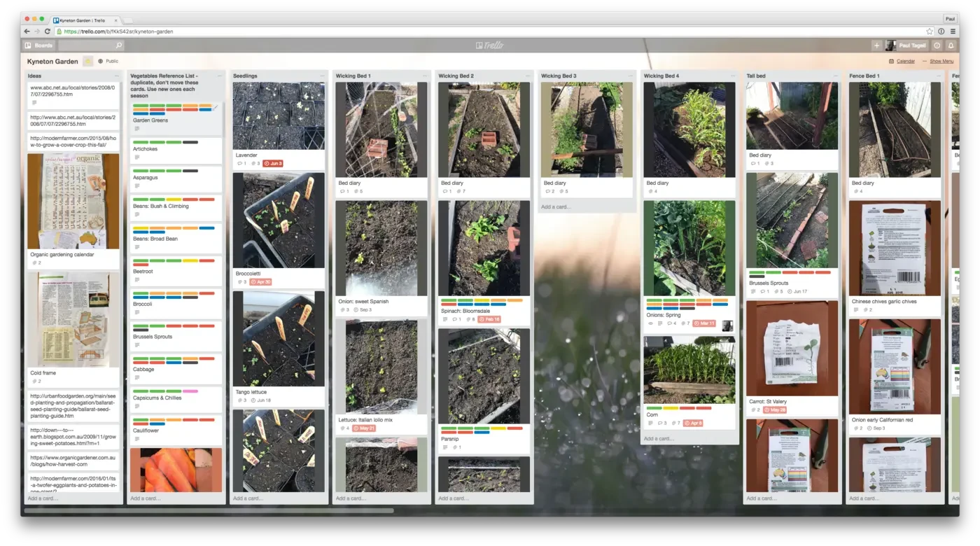Screen dimensions: 980x546
Task: Click the green padlock in the address bar
Action: (61, 31)
